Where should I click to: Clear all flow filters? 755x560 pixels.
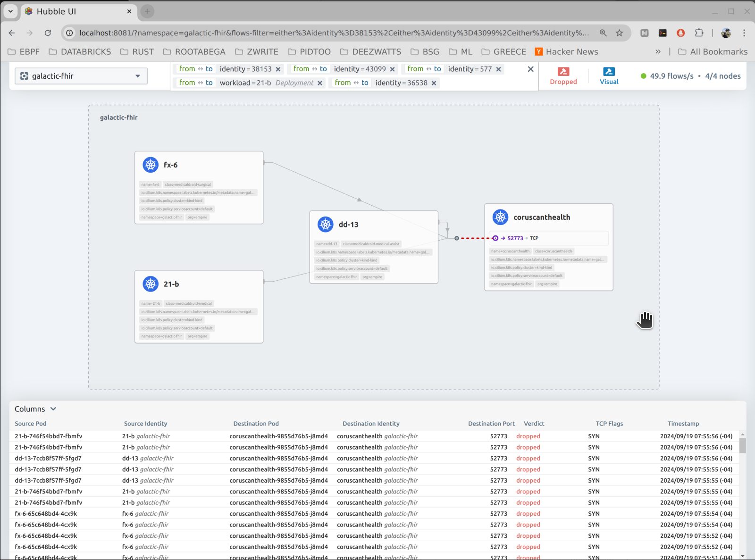pyautogui.click(x=530, y=69)
